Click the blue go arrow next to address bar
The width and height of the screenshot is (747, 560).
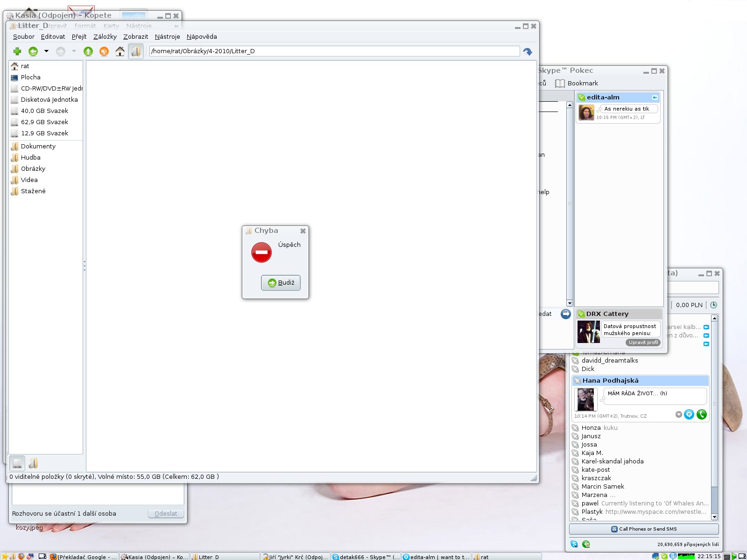[528, 51]
